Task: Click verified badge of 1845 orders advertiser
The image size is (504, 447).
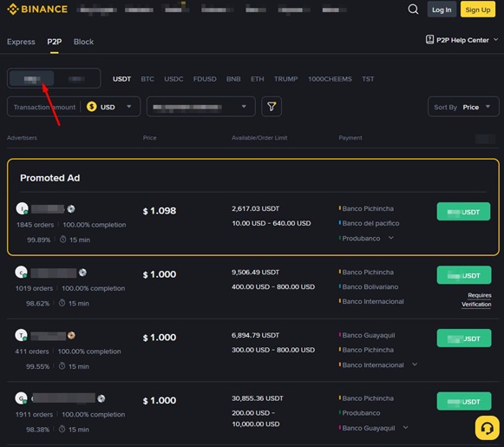Action: [x=71, y=209]
